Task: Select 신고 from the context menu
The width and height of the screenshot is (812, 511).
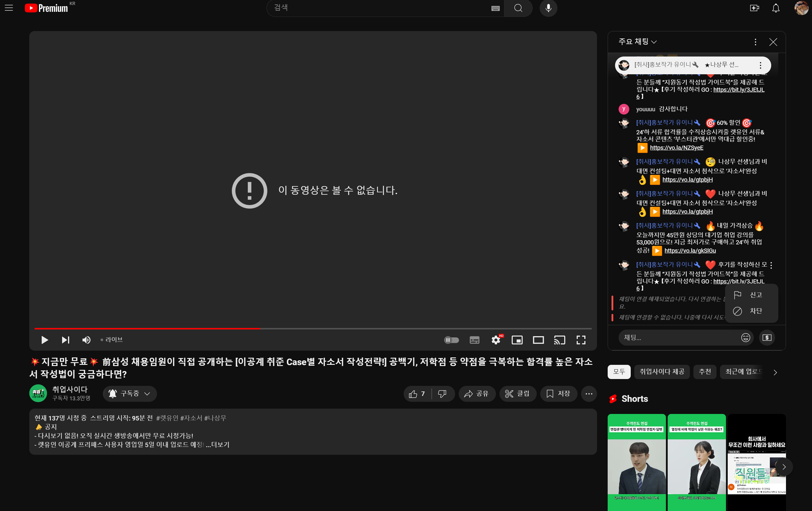Action: 751,295
